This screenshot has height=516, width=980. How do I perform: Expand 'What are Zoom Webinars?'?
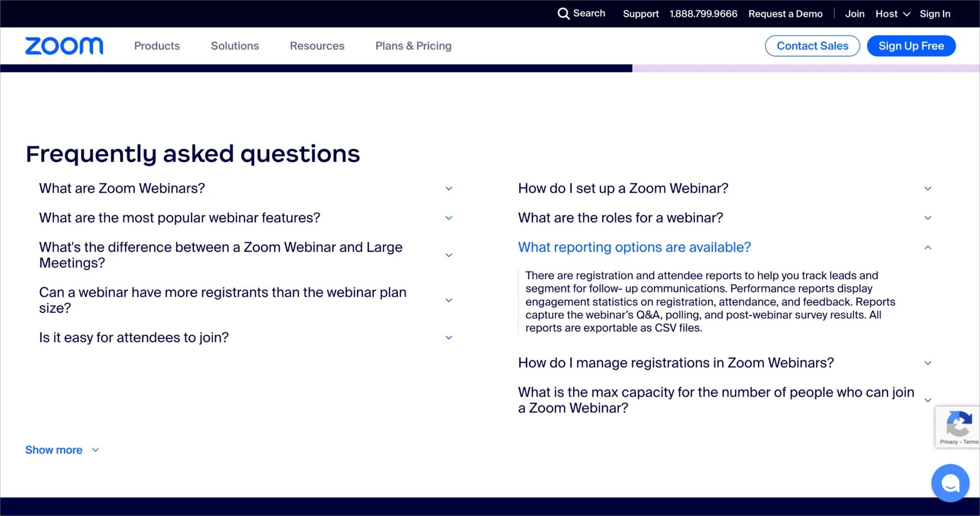tap(449, 188)
